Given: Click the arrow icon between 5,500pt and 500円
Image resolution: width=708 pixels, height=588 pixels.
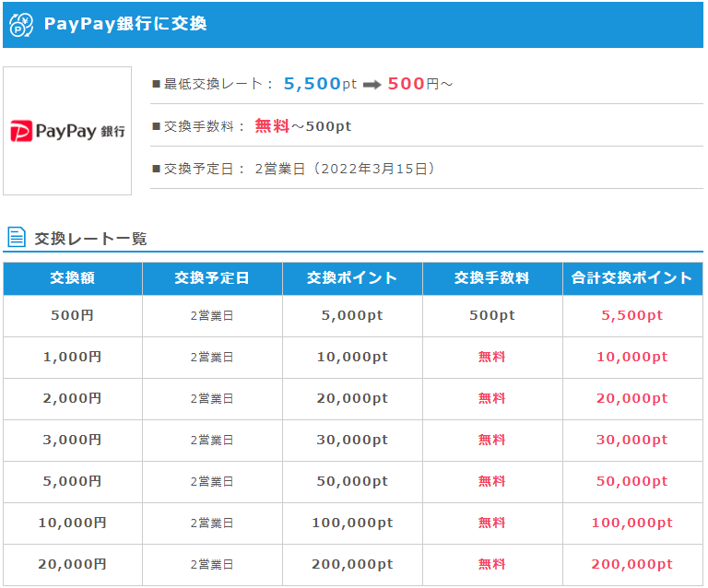Looking at the screenshot, I should tap(372, 85).
